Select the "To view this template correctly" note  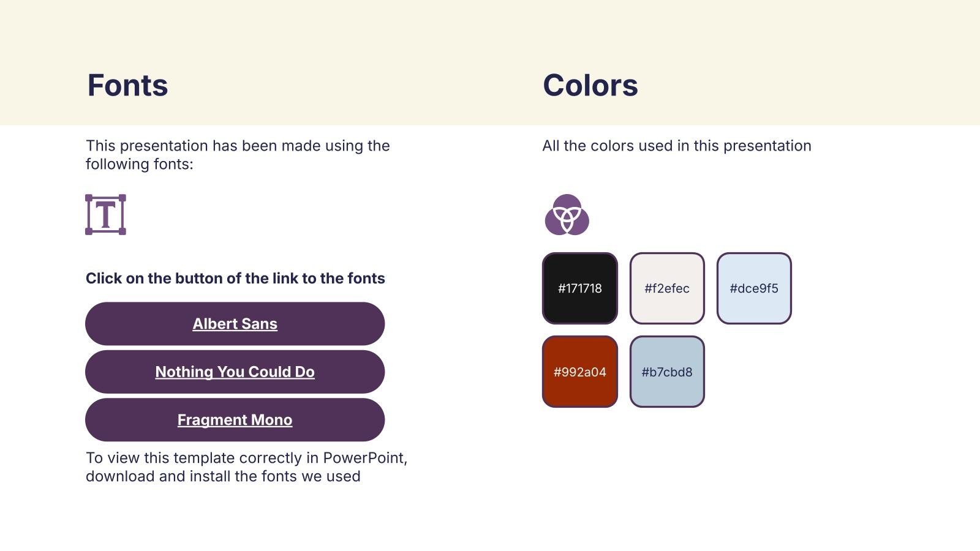(246, 467)
